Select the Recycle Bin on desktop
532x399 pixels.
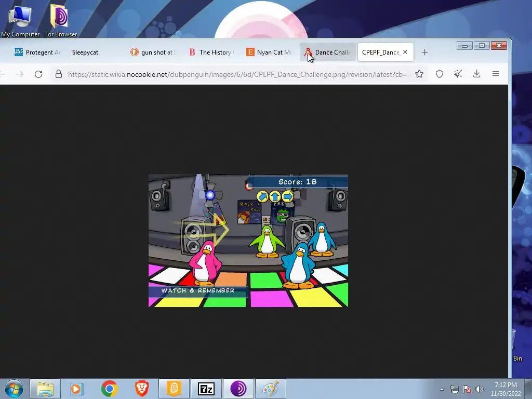pyautogui.click(x=517, y=344)
